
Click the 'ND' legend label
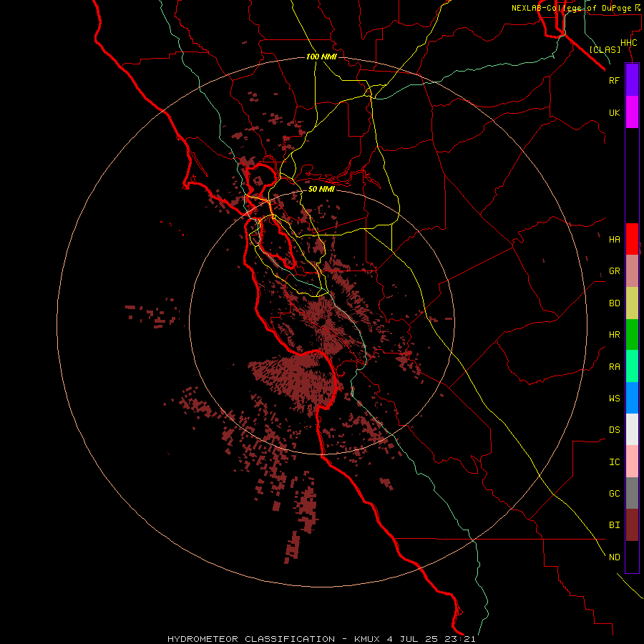point(614,557)
